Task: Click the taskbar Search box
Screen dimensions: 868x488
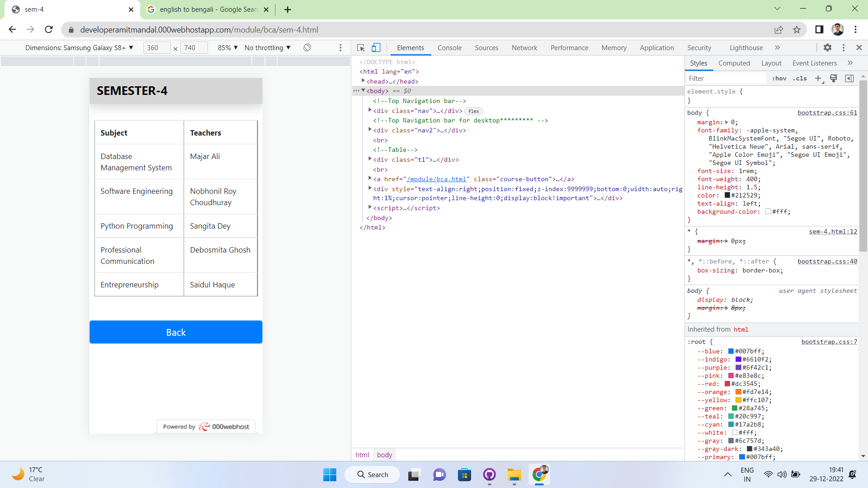Action: [x=373, y=474]
